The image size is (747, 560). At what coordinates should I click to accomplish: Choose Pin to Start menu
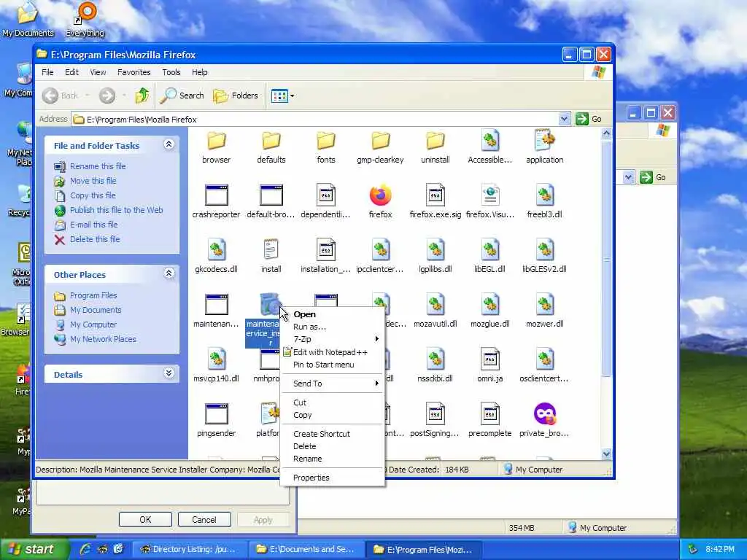tap(333, 365)
